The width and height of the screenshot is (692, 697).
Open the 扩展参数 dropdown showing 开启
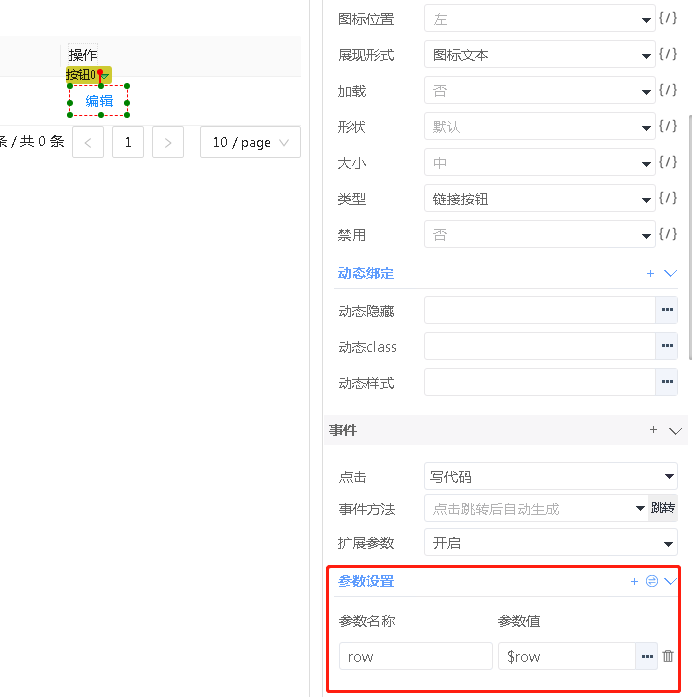click(550, 543)
